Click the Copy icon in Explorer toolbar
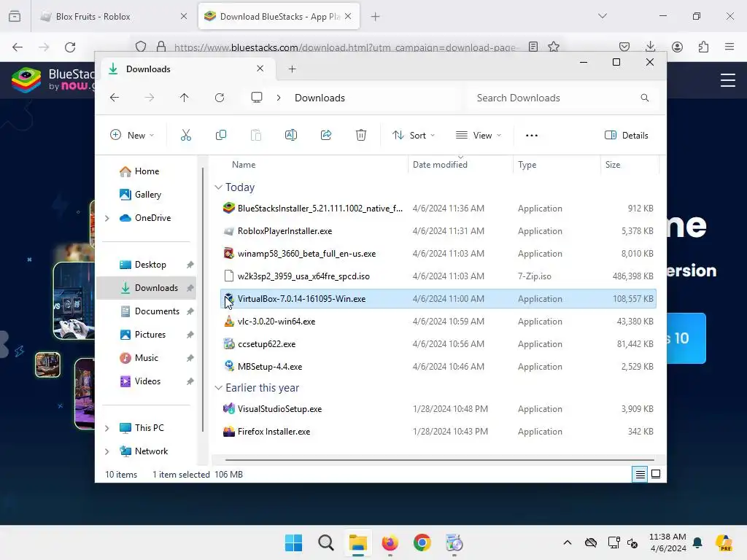The height and width of the screenshot is (560, 747). click(x=220, y=135)
